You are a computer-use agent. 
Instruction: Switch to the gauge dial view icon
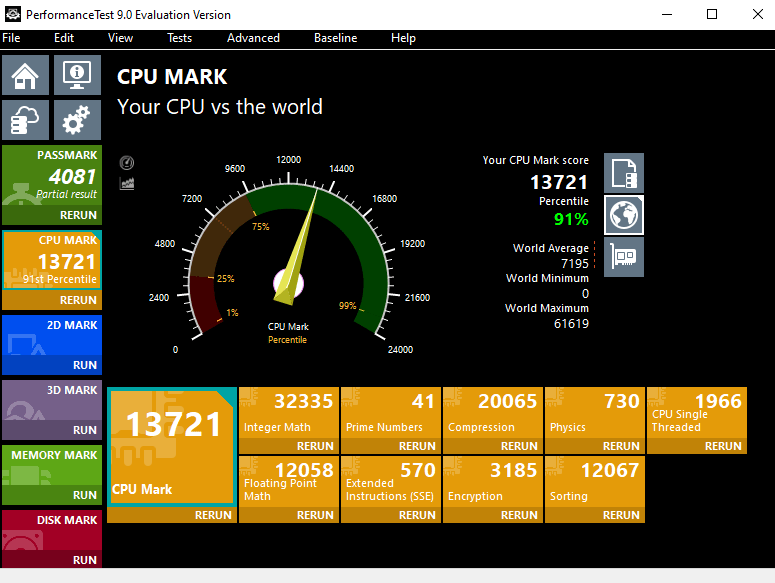click(127, 163)
